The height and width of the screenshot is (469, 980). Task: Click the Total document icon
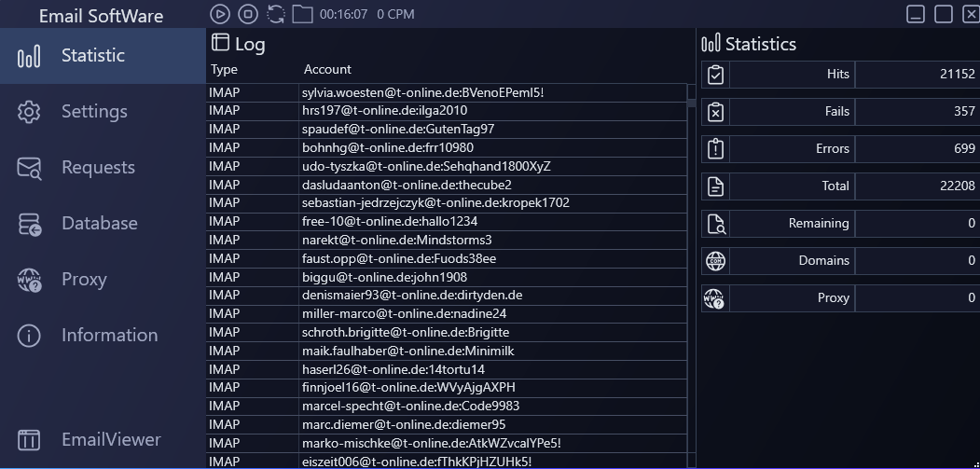pos(715,186)
